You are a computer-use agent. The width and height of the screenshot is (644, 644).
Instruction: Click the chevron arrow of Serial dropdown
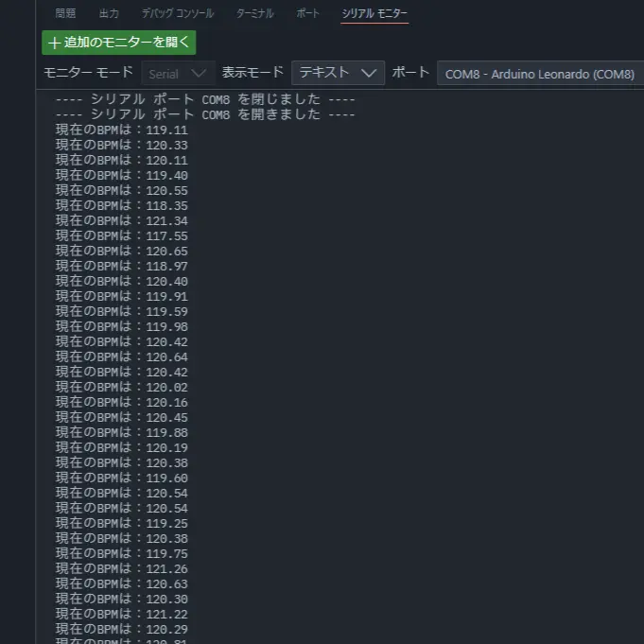coord(200,74)
